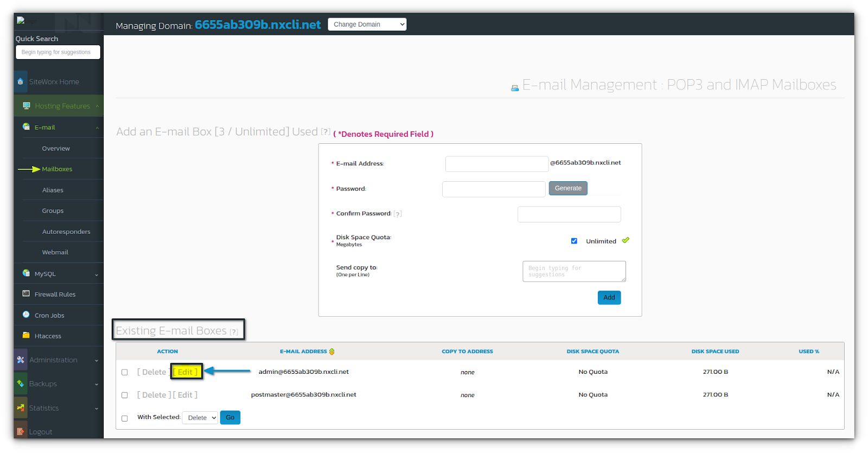Click Edit link for postmaster mailbox
This screenshot has height=453, width=868.
(185, 395)
